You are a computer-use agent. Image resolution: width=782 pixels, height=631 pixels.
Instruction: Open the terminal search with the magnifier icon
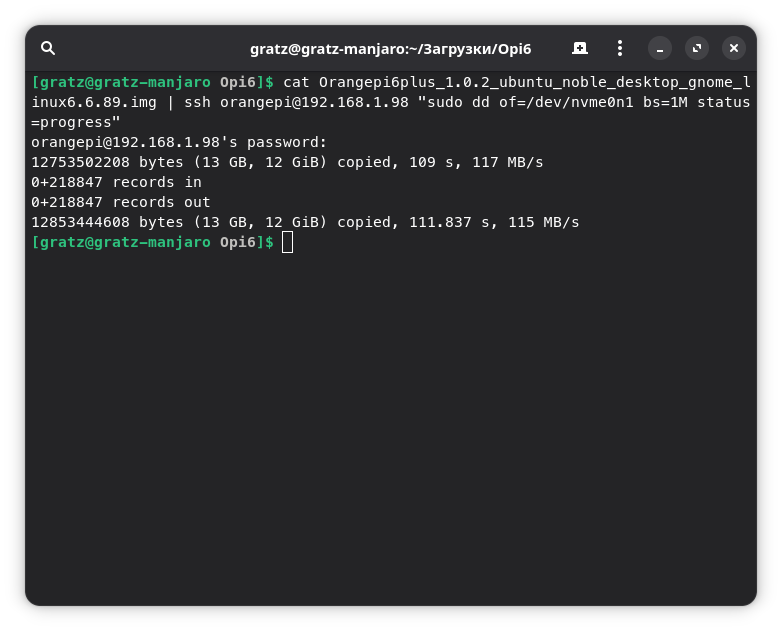click(x=48, y=48)
